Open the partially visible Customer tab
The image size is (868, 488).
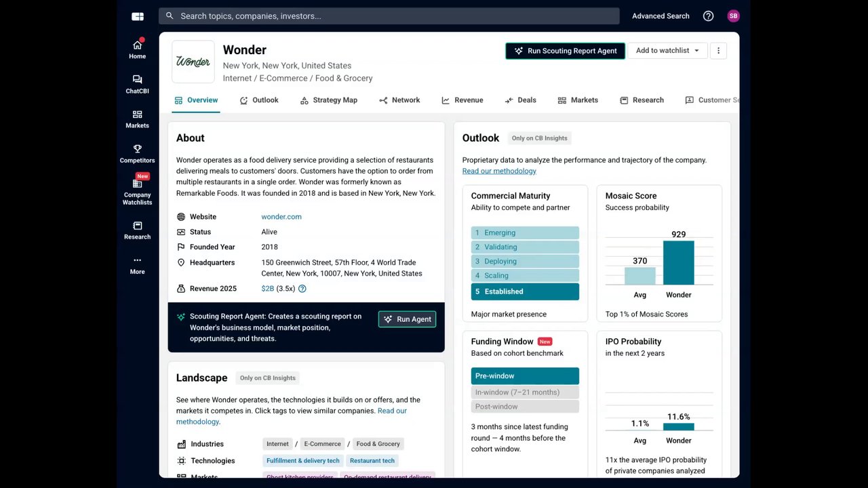pyautogui.click(x=712, y=100)
